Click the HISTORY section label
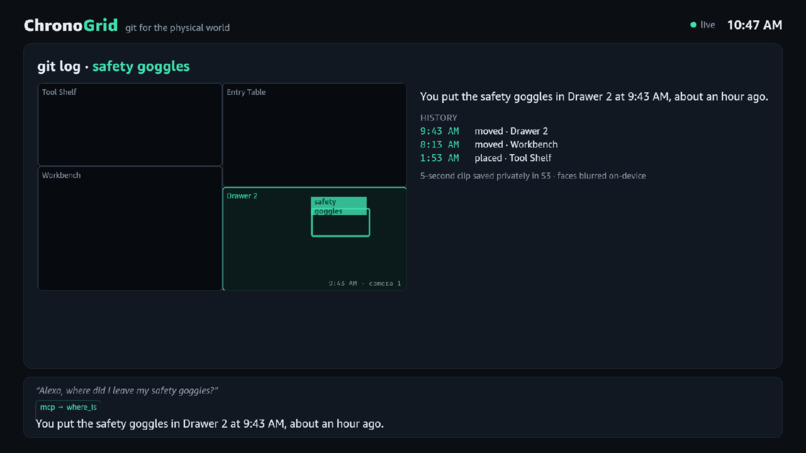Image resolution: width=806 pixels, height=453 pixels. (438, 118)
